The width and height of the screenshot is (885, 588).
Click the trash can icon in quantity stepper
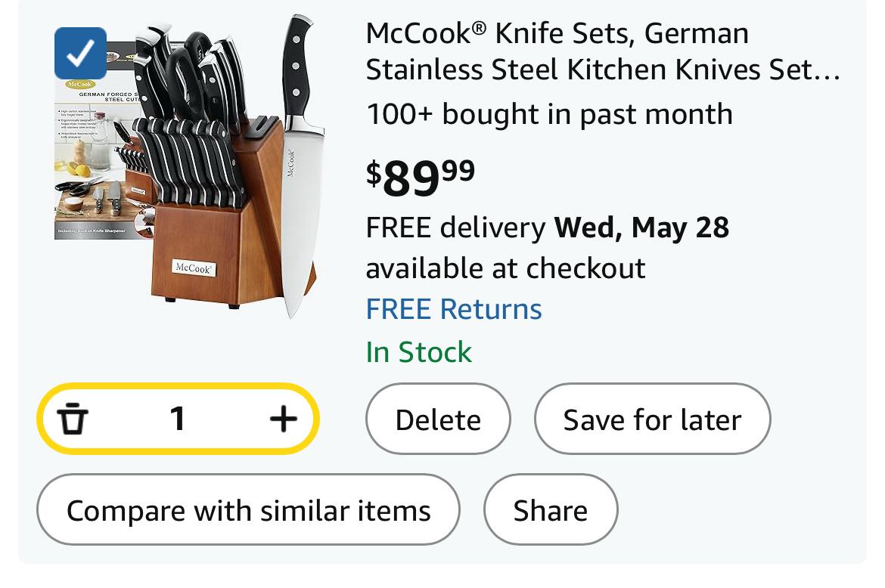[x=73, y=419]
